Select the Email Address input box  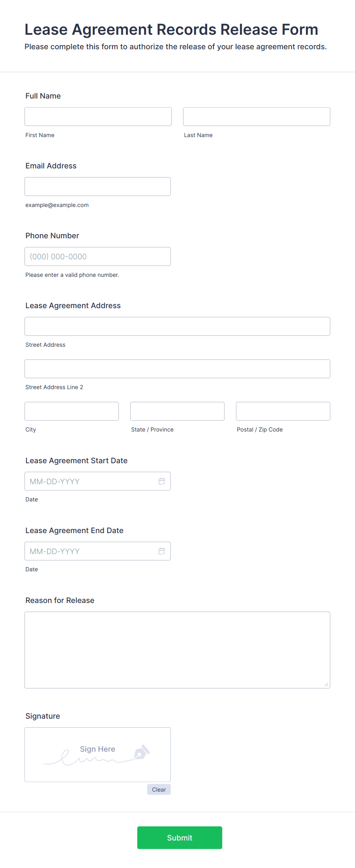click(x=98, y=186)
